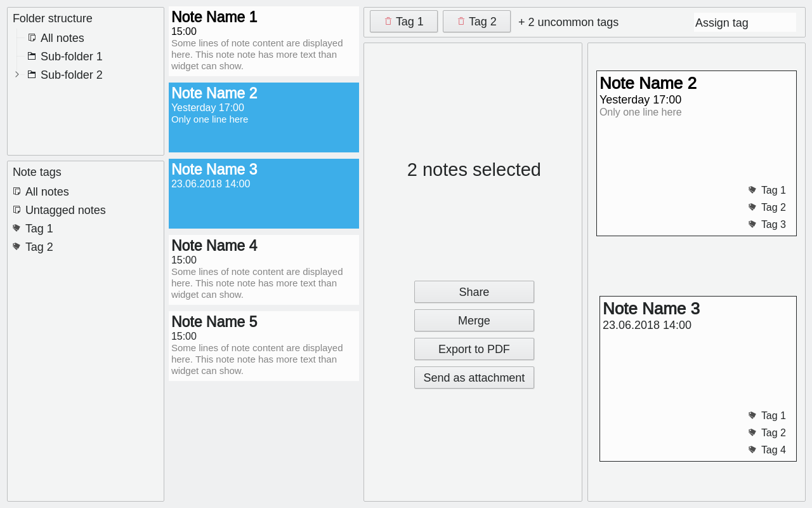This screenshot has width=812, height=508.
Task: Select All notes in the folder structure
Action: coord(62,37)
